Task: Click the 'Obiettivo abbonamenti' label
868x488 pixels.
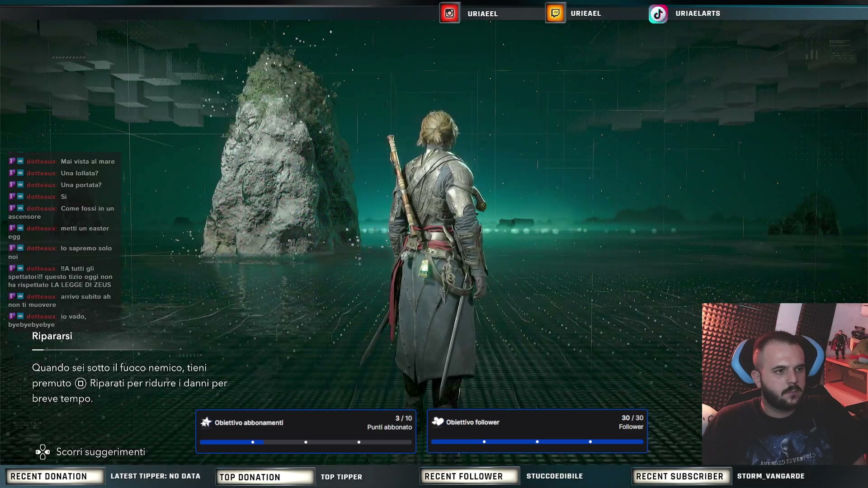Action: coord(249,422)
